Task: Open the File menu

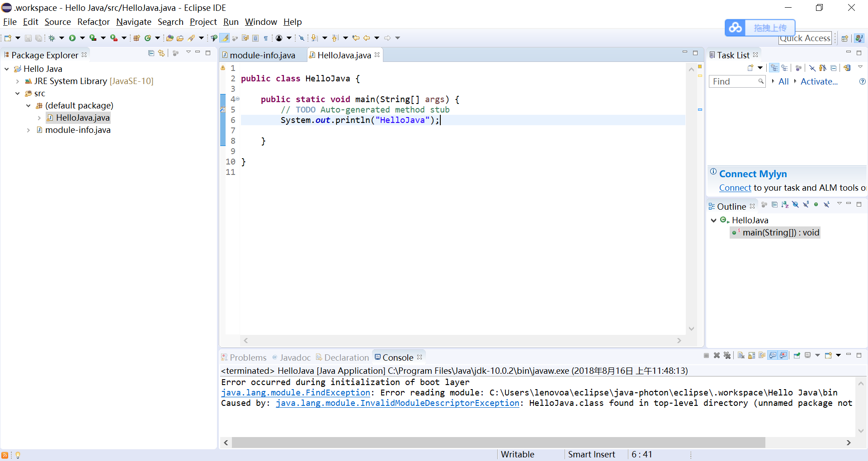Action: coord(9,22)
